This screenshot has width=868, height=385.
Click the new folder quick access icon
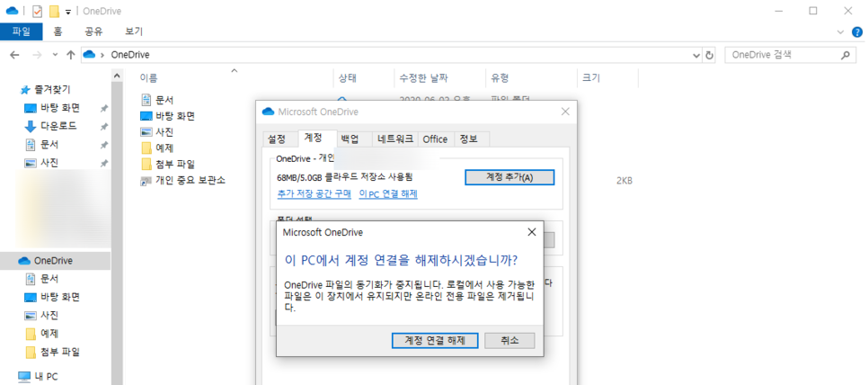(54, 11)
